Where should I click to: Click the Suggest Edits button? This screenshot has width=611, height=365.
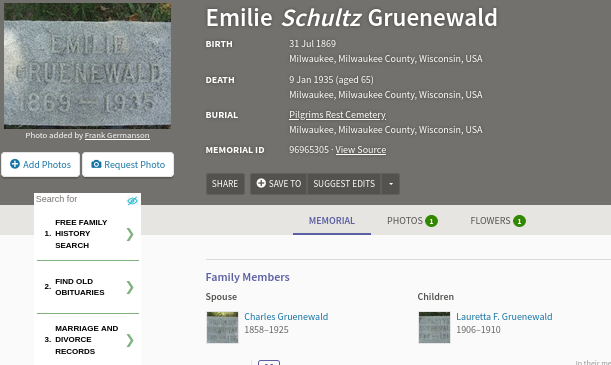pyautogui.click(x=344, y=184)
